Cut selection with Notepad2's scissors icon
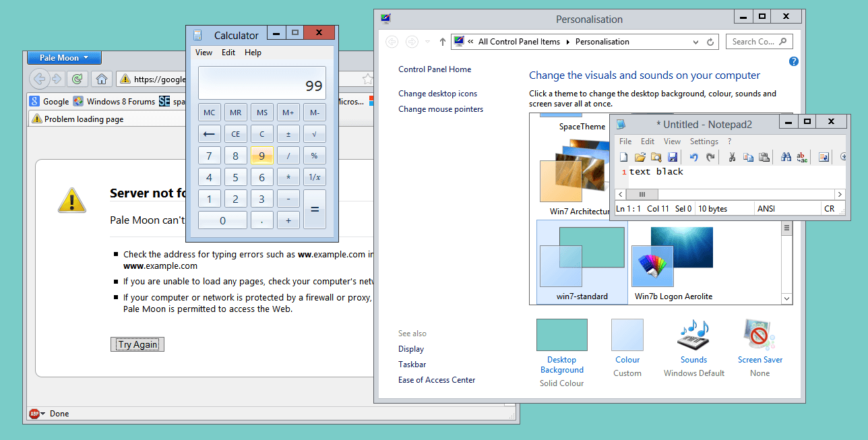This screenshot has width=868, height=440. click(x=732, y=157)
